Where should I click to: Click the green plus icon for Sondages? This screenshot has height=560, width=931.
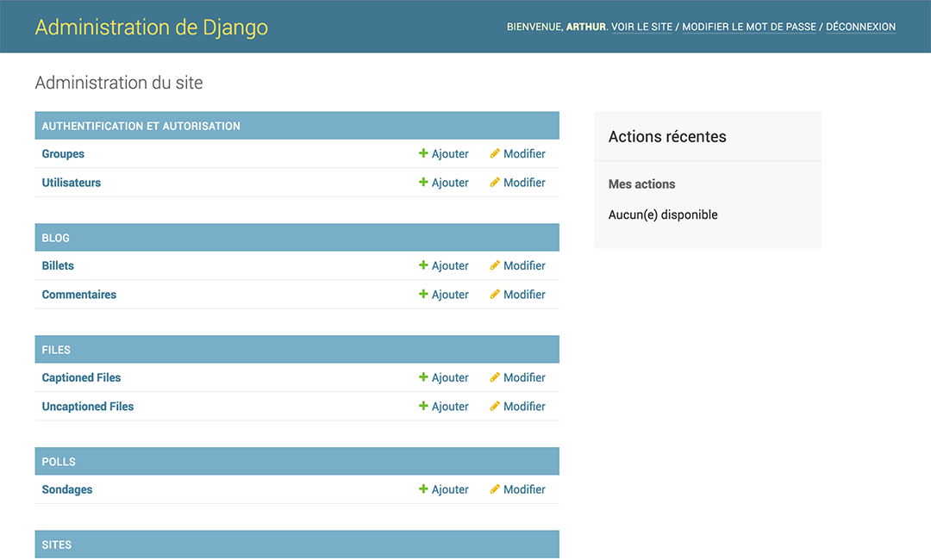pyautogui.click(x=423, y=489)
